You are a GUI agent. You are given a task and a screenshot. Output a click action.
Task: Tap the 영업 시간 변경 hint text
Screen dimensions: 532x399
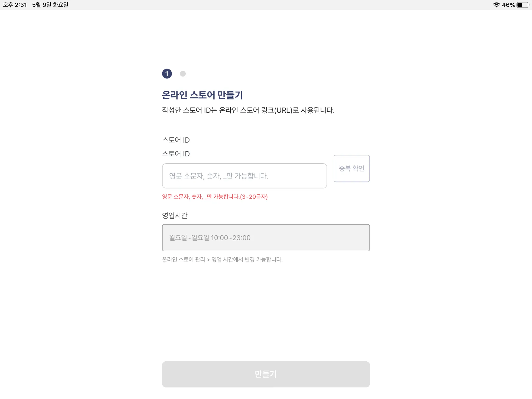[x=222, y=260]
